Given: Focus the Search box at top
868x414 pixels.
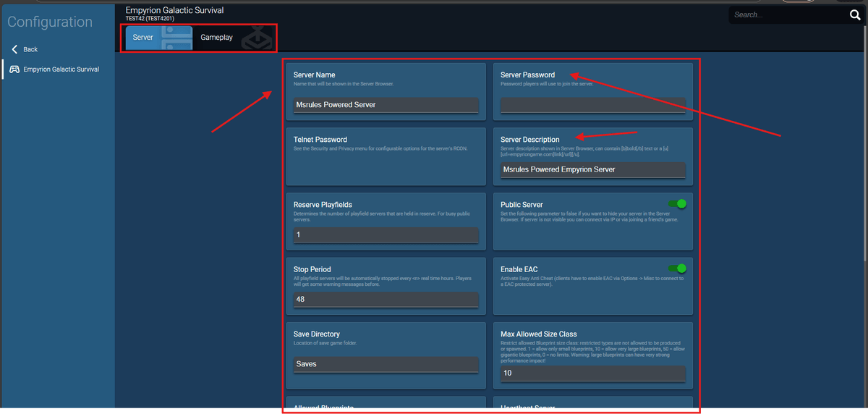Looking at the screenshot, I should pyautogui.click(x=787, y=14).
